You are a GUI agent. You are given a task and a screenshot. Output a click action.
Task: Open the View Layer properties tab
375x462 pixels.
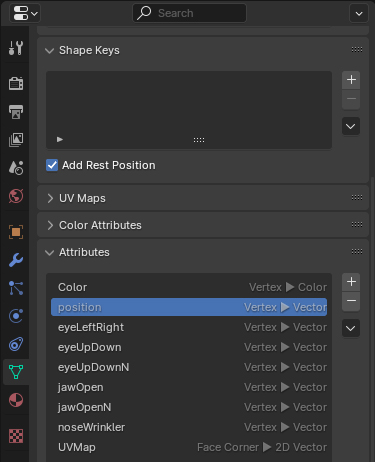click(16, 140)
